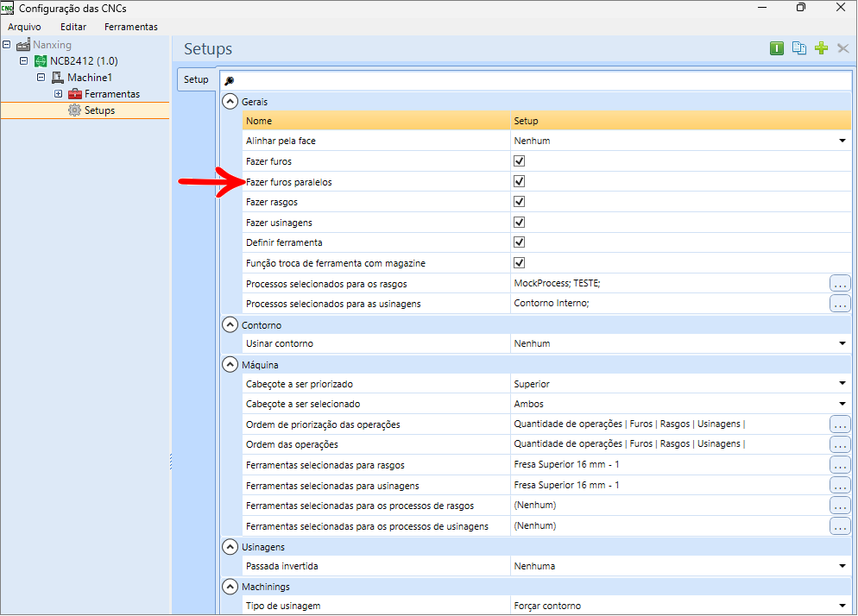Screen dimensions: 858x616
Task: Collapse the Gerais section
Action: [x=230, y=102]
